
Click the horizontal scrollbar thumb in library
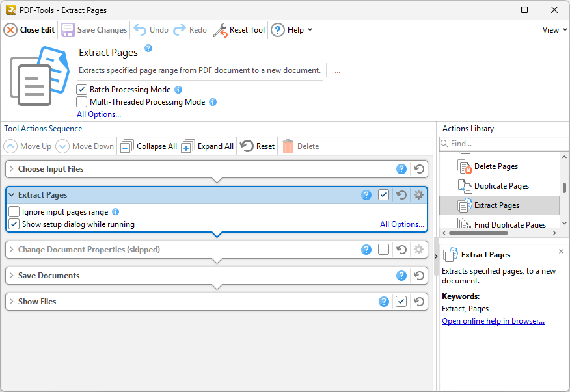[478, 233]
